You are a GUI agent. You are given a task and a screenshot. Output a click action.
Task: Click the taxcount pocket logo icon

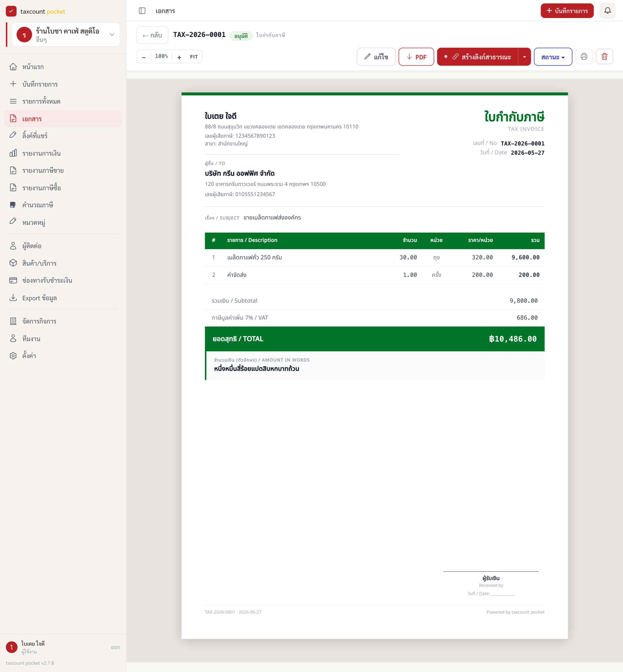11,11
